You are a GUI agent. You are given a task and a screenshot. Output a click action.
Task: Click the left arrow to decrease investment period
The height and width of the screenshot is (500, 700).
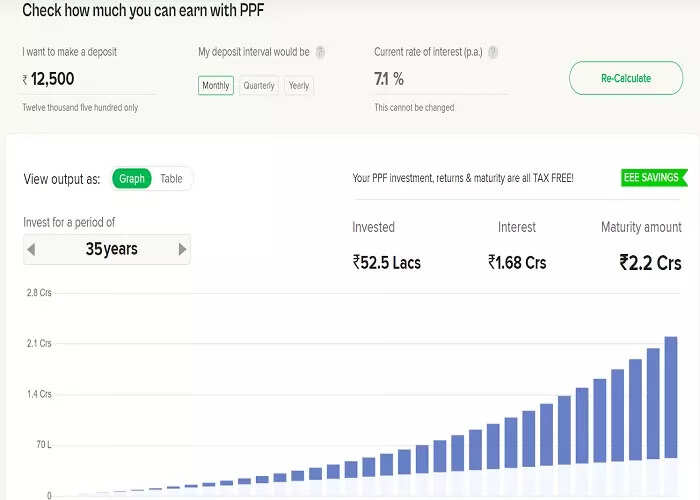[x=31, y=249]
